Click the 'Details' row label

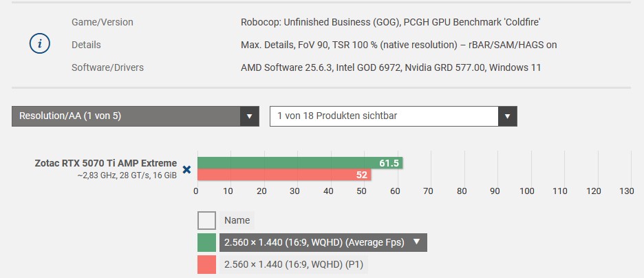pyautogui.click(x=86, y=45)
